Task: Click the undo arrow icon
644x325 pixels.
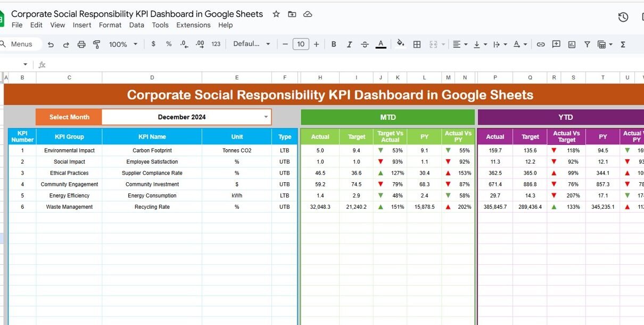Action: [51, 44]
